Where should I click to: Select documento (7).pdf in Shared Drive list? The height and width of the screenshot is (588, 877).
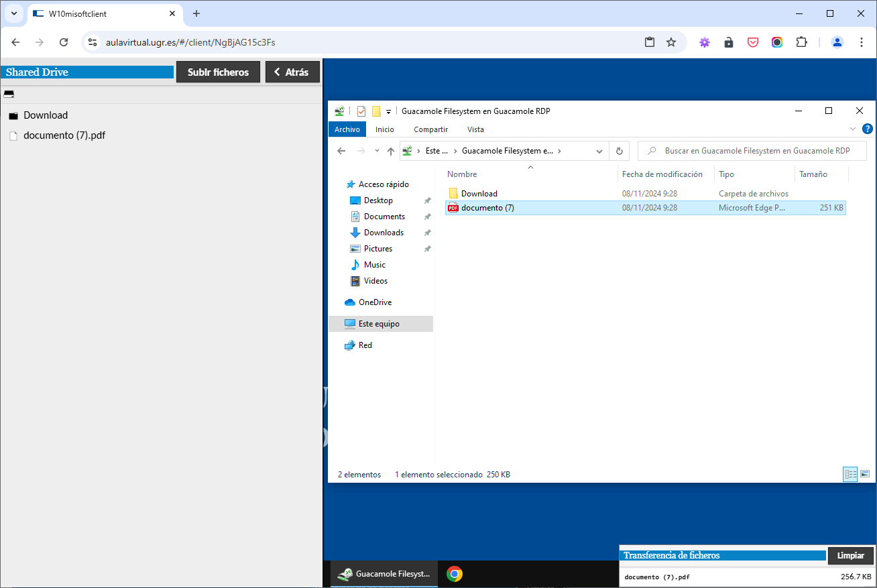pyautogui.click(x=64, y=135)
